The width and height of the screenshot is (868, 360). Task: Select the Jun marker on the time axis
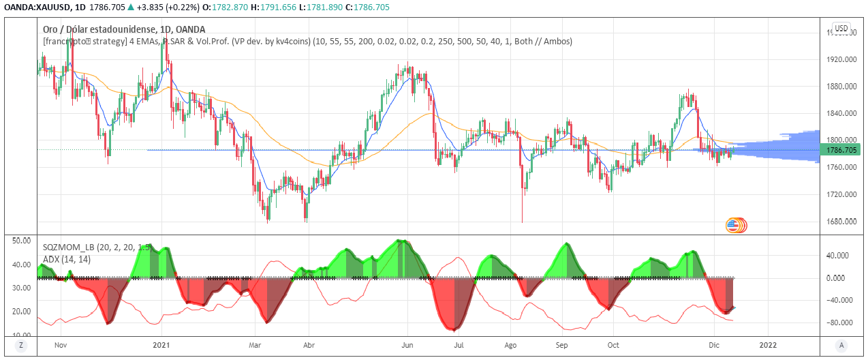point(407,346)
